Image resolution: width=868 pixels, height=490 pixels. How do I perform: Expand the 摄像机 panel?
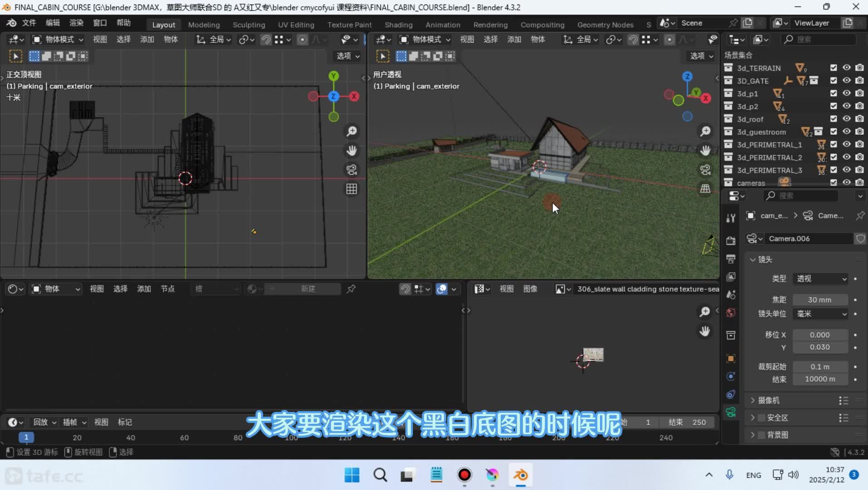(768, 400)
